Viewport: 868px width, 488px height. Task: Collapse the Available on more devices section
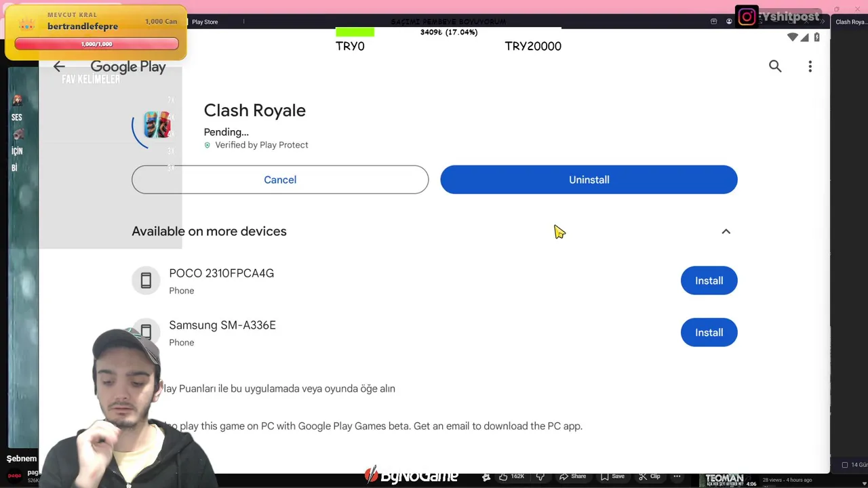[726, 231]
